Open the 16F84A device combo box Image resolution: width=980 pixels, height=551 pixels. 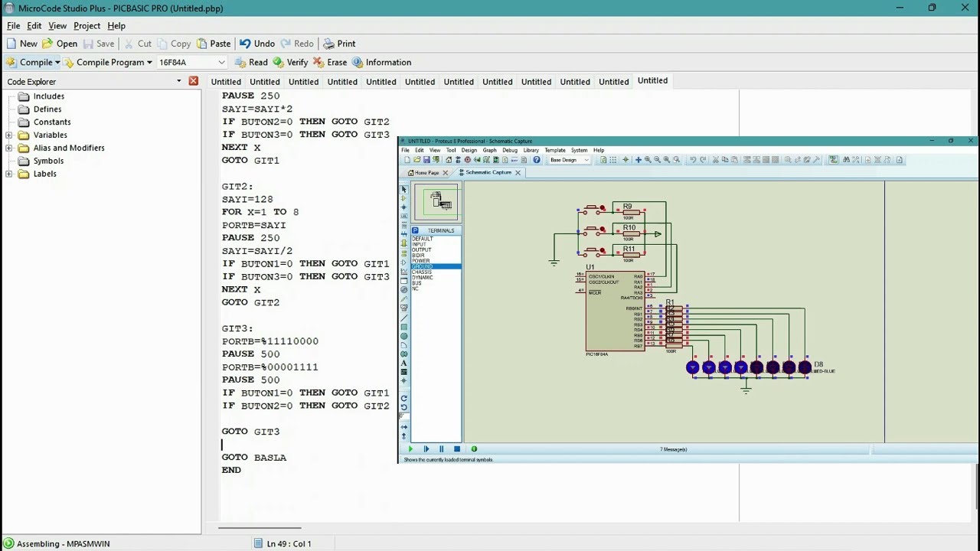click(191, 62)
